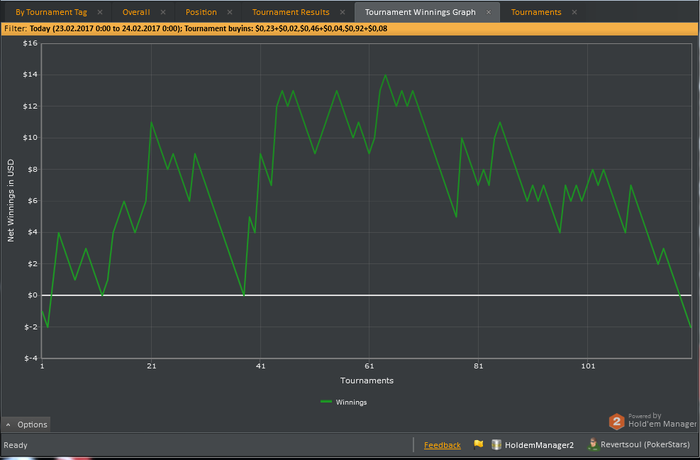Close the Tournament Results tab

coord(342,12)
